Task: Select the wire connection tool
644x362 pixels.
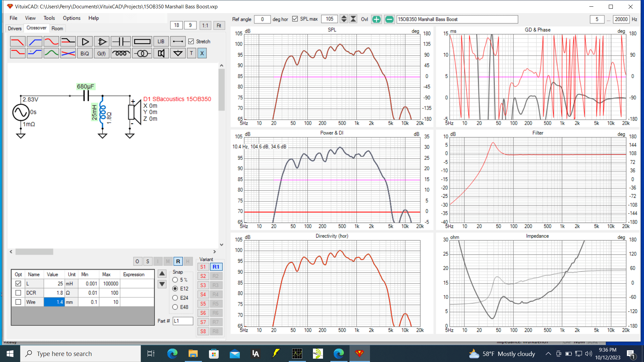Action: (x=178, y=42)
